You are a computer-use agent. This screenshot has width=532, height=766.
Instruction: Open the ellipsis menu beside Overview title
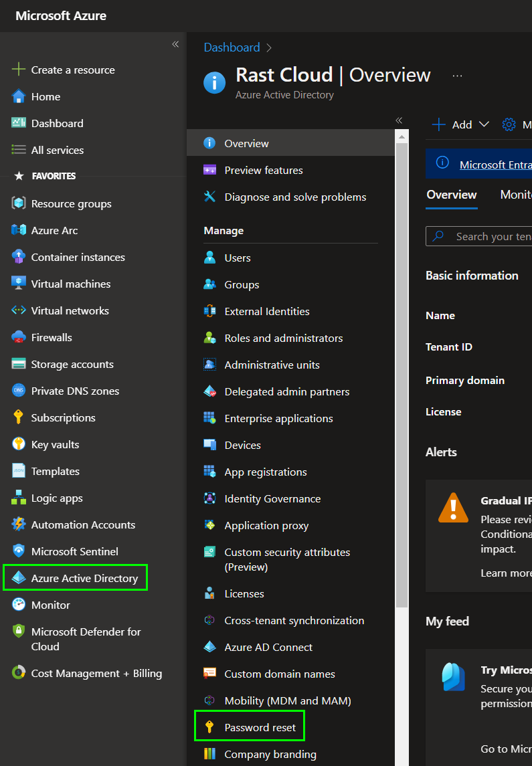point(457,76)
